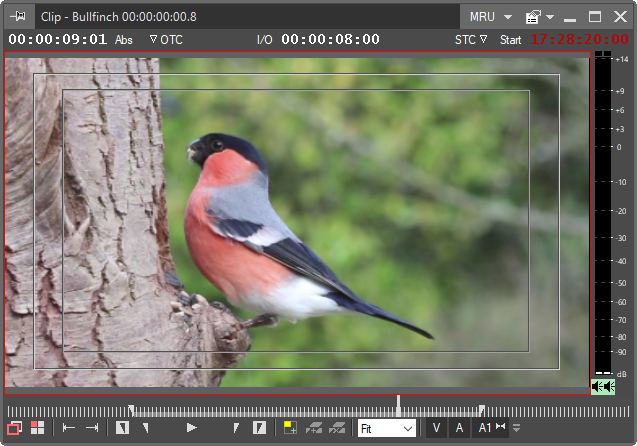637x446 pixels.
Task: Toggle the V video track button
Action: pos(436,428)
